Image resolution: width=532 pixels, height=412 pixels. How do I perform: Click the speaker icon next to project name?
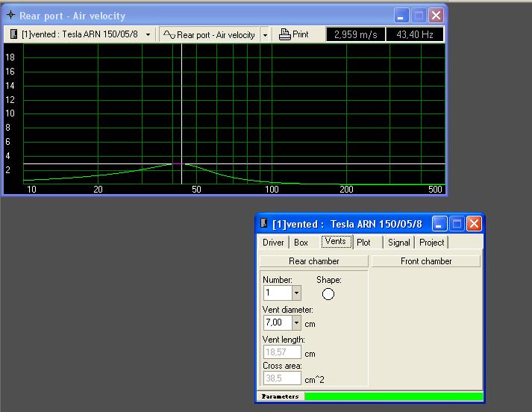14,34
